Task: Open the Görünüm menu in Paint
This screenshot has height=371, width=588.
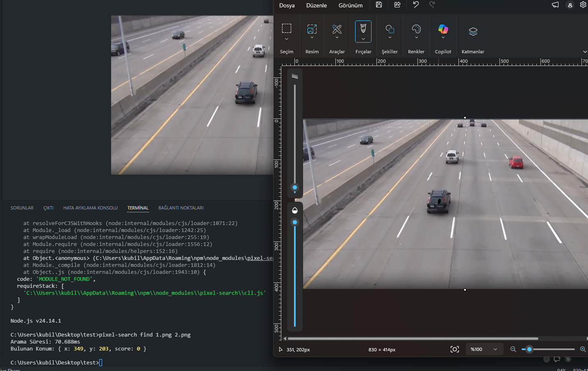Action: click(x=351, y=5)
